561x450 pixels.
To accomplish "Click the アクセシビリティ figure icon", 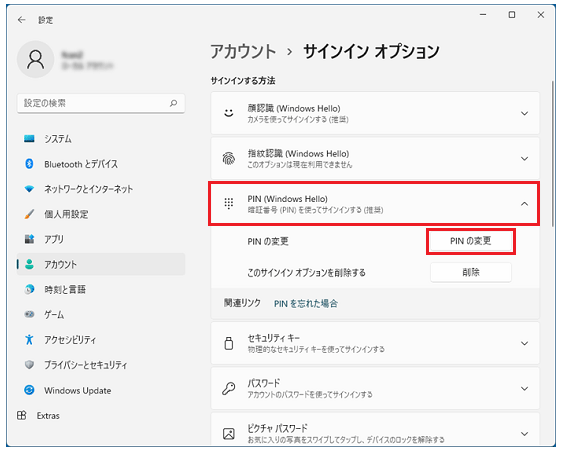I will tap(29, 339).
